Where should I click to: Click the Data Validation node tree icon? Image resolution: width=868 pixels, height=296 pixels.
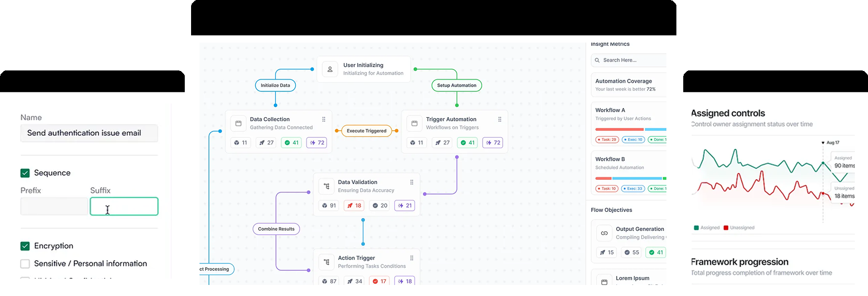tap(327, 186)
